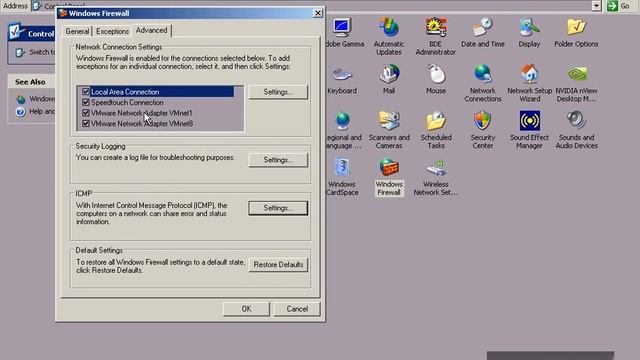Open ICMP Settings button
The image size is (640, 360).
tap(278, 208)
